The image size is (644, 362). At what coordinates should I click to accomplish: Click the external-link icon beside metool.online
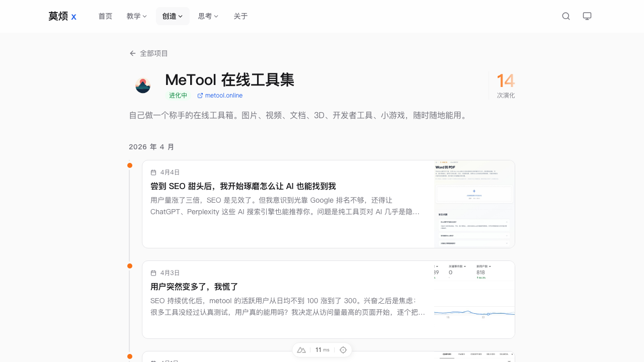pyautogui.click(x=199, y=96)
